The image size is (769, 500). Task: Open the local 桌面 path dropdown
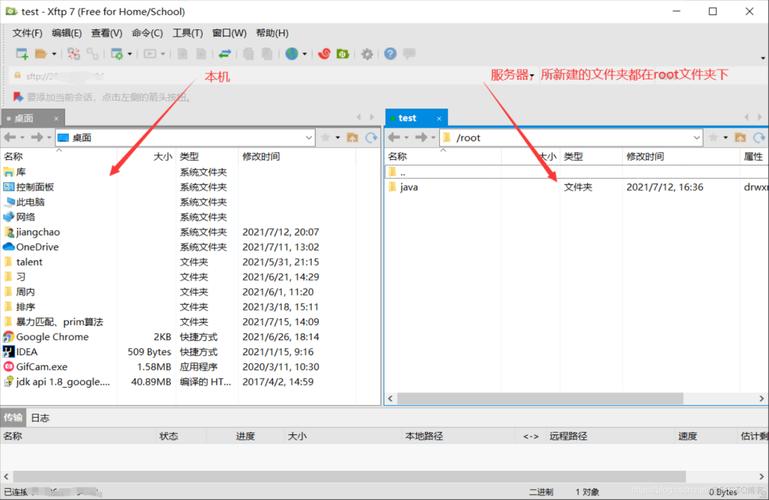tap(309, 137)
